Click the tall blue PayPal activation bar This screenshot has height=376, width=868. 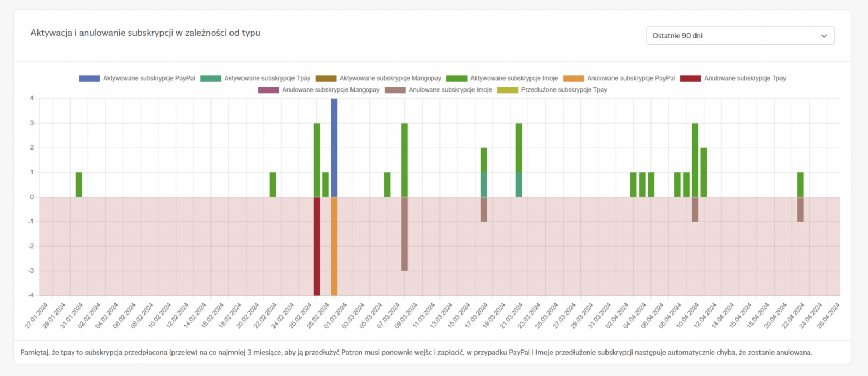tap(334, 147)
